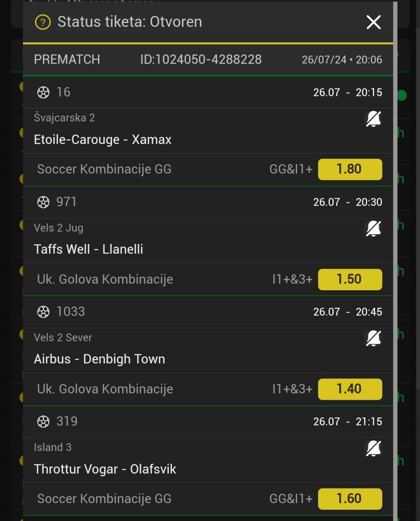Click soccer ball icon next to 1033
This screenshot has width=420, height=521.
pyautogui.click(x=43, y=312)
